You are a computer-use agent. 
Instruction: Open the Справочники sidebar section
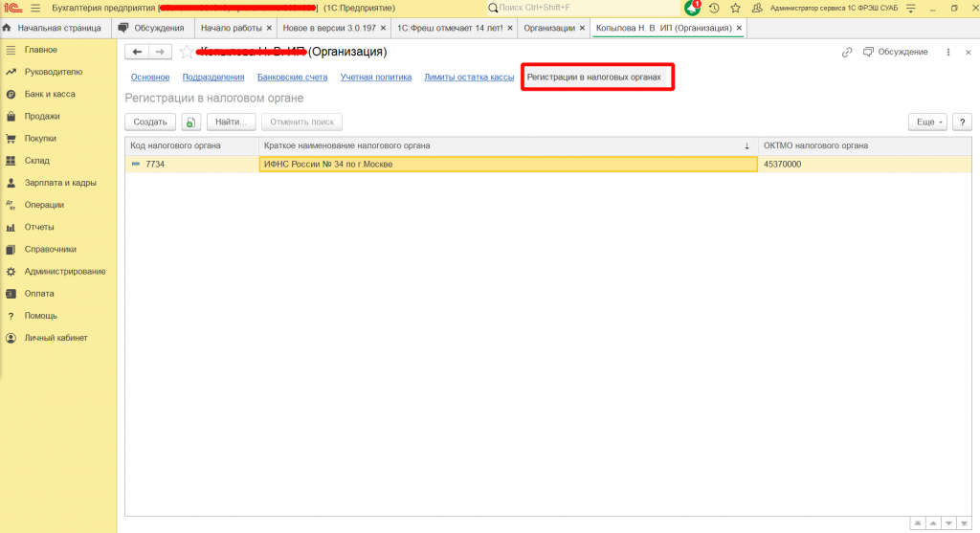click(x=50, y=250)
